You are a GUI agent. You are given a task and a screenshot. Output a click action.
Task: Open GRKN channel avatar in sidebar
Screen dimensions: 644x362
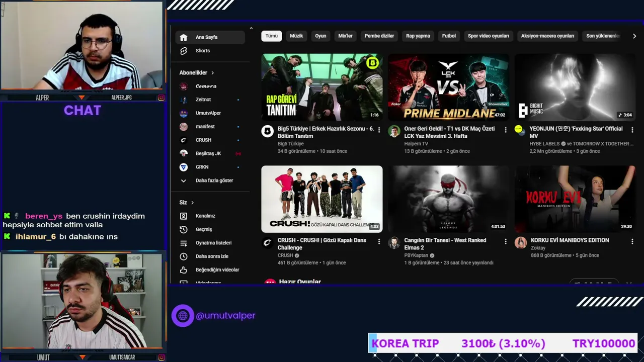(x=184, y=167)
